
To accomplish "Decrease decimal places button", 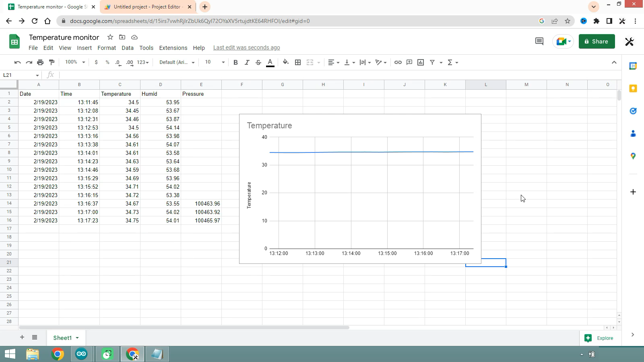I will click(118, 62).
